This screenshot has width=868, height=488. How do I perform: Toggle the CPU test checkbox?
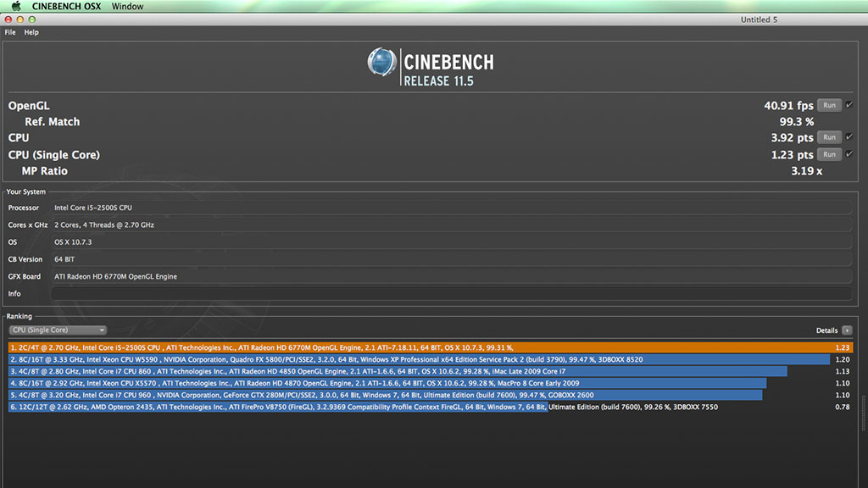[849, 136]
